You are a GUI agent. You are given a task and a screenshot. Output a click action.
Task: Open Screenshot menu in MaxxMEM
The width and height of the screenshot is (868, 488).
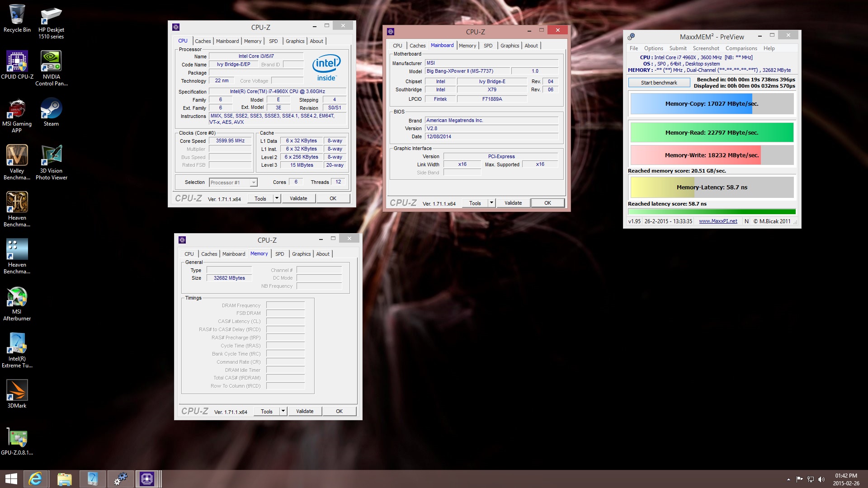706,48
